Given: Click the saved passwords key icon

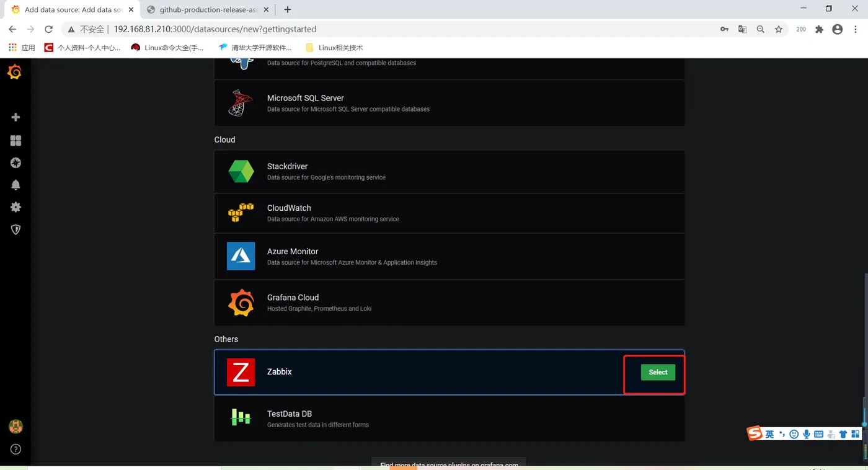Looking at the screenshot, I should pos(724,29).
